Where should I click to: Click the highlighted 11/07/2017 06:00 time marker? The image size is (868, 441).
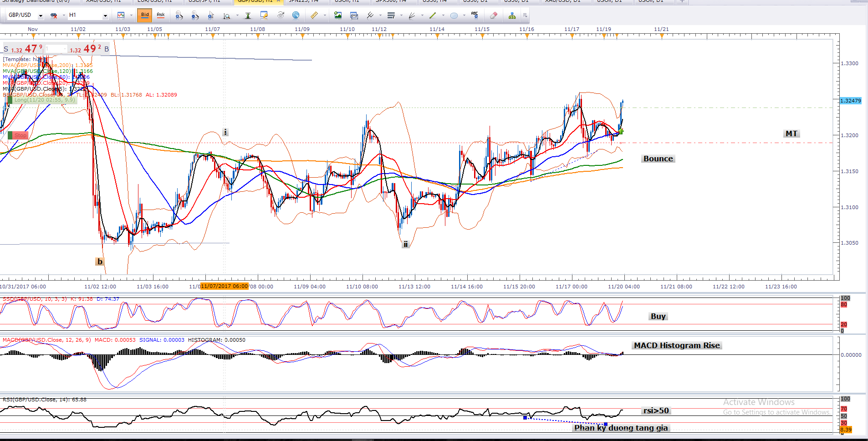(x=224, y=286)
